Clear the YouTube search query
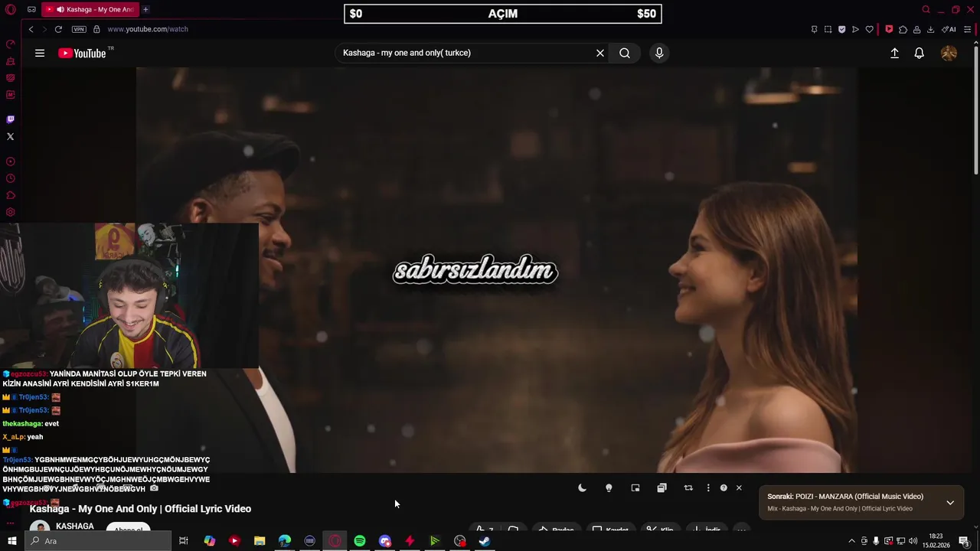The image size is (980, 551). point(600,53)
